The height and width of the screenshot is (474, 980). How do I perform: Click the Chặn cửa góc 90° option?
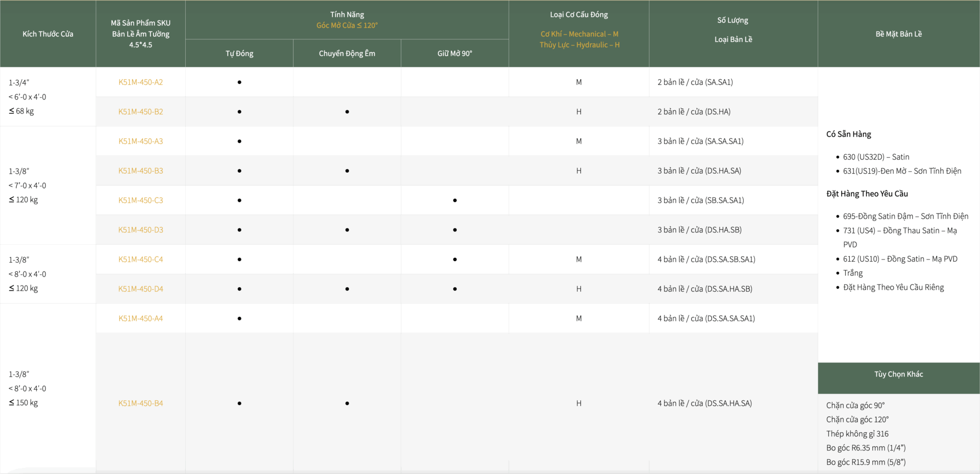pos(855,406)
